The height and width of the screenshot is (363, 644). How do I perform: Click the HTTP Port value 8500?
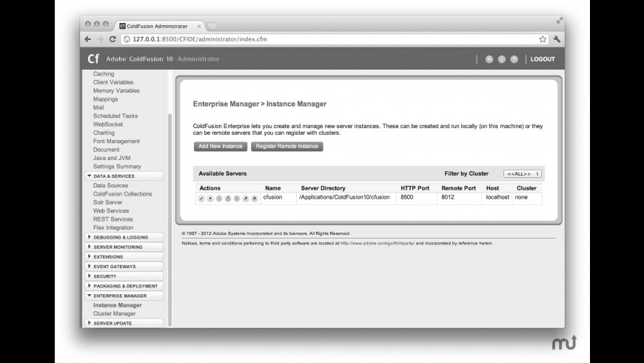click(x=407, y=197)
